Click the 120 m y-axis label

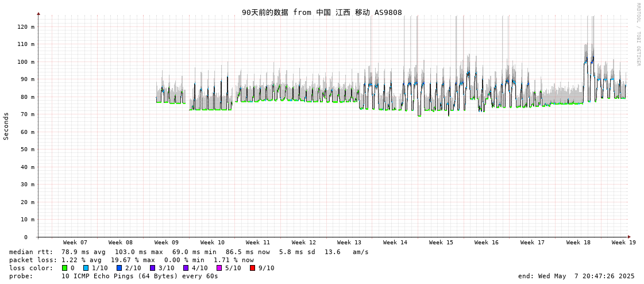tap(26, 26)
